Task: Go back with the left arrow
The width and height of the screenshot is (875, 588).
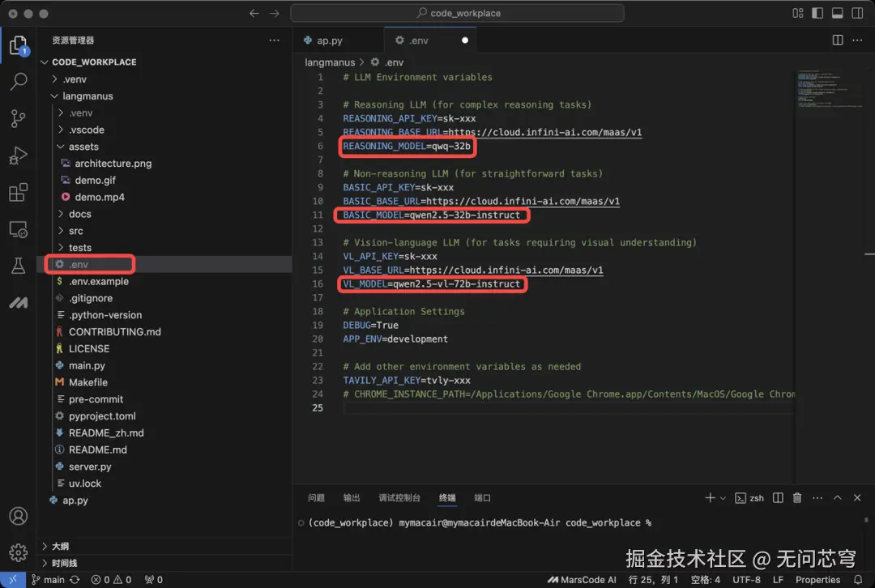Action: [x=254, y=13]
